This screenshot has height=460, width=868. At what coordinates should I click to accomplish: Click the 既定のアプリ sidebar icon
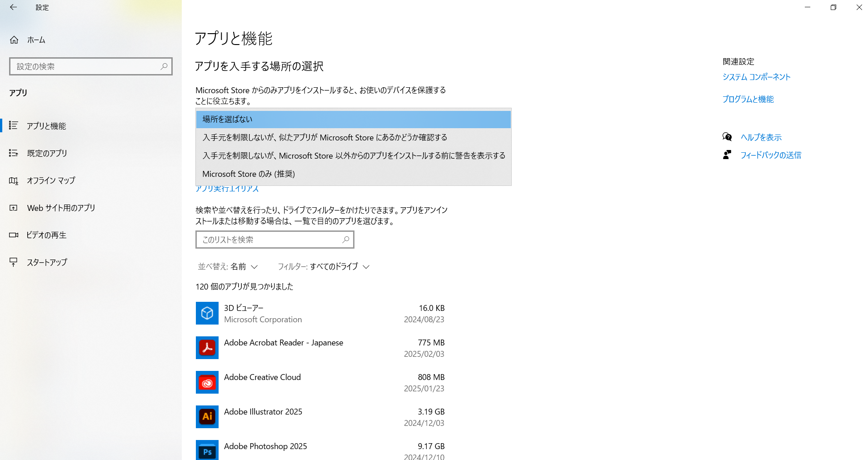pyautogui.click(x=14, y=153)
